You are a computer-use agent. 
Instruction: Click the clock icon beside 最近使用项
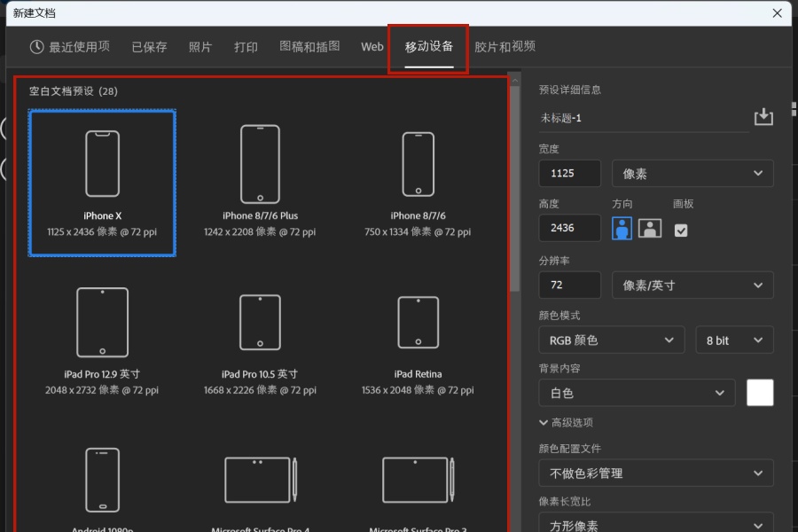click(x=36, y=47)
